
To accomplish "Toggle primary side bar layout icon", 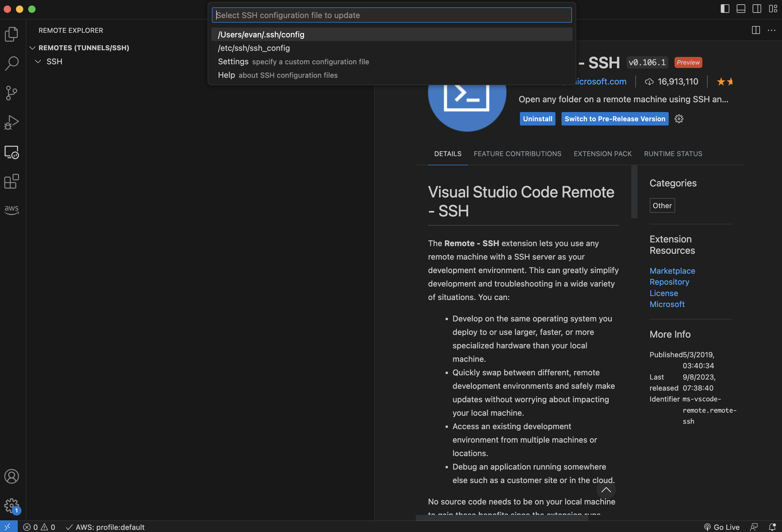I will pos(725,9).
